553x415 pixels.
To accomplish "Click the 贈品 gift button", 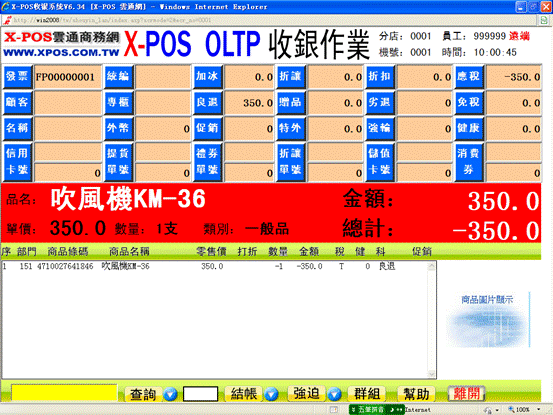I will [x=290, y=102].
